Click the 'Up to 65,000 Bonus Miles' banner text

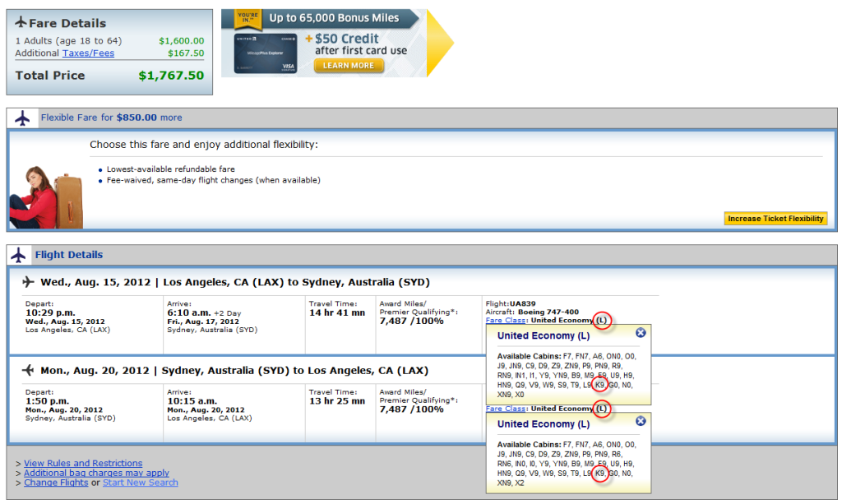(x=334, y=18)
